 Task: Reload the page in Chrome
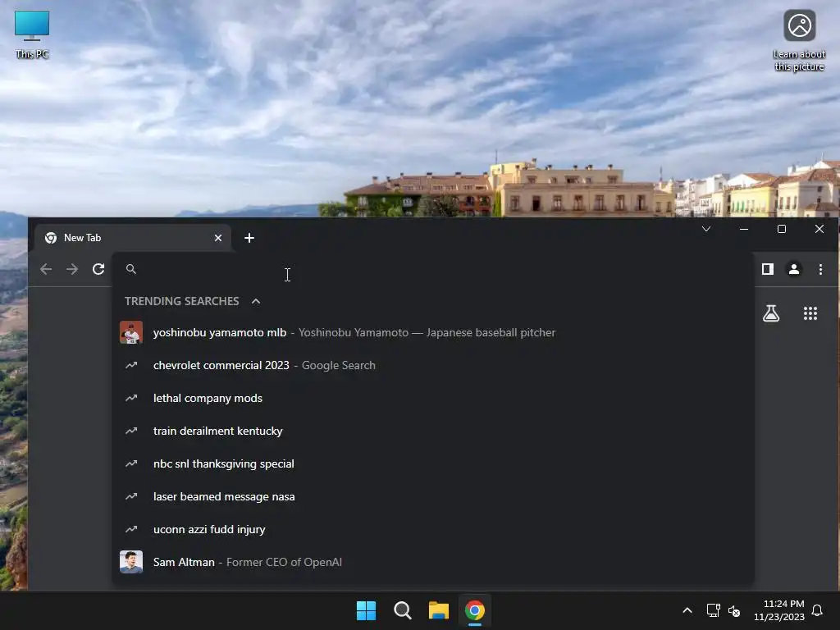[98, 269]
